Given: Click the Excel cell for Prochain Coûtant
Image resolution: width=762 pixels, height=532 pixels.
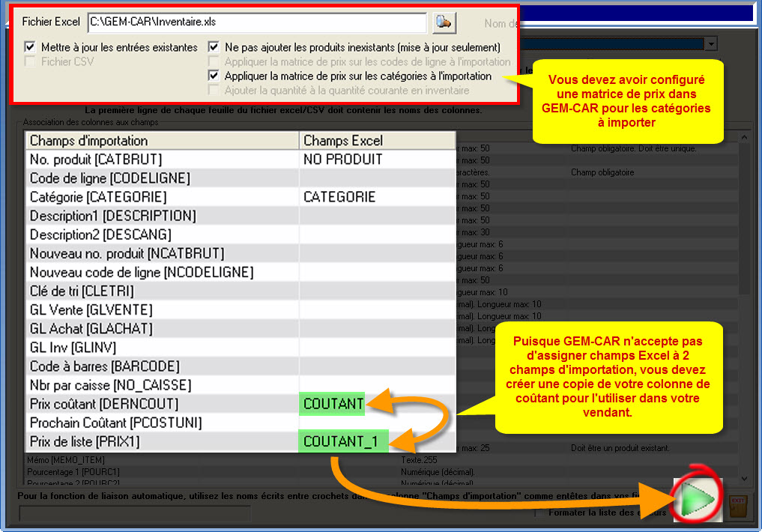Looking at the screenshot, I should [x=378, y=423].
